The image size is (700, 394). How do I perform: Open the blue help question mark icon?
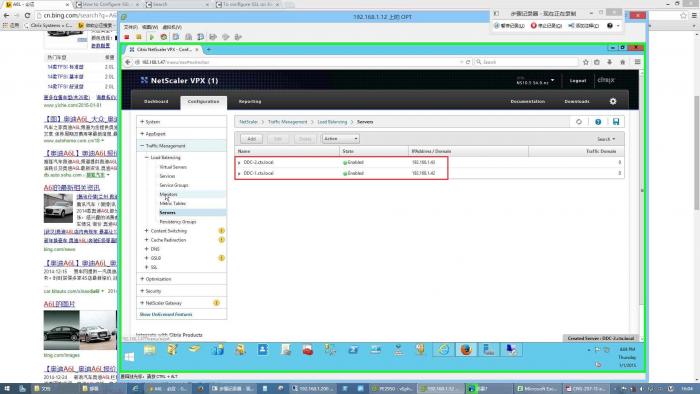coord(598,122)
